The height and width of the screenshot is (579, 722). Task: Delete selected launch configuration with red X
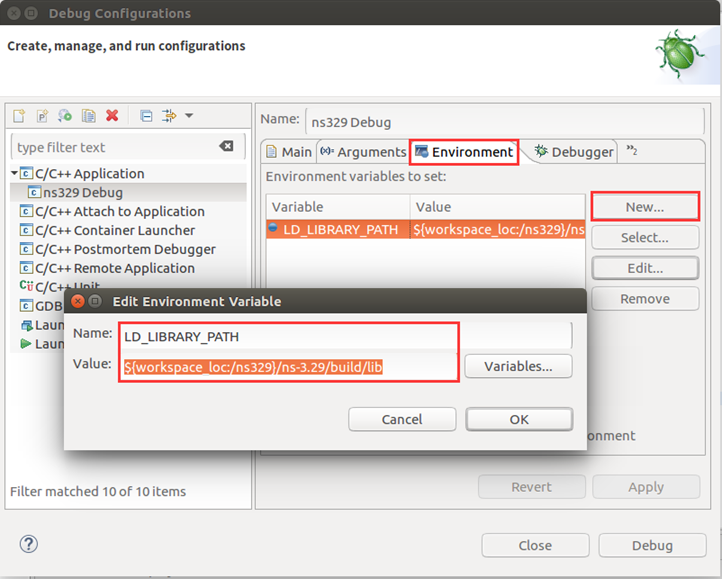(x=112, y=115)
